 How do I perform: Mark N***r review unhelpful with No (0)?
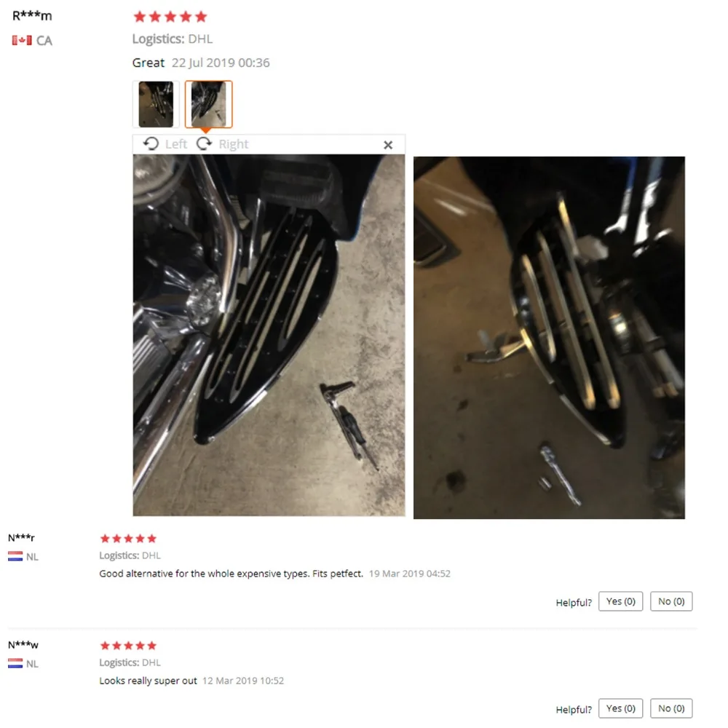click(x=671, y=601)
